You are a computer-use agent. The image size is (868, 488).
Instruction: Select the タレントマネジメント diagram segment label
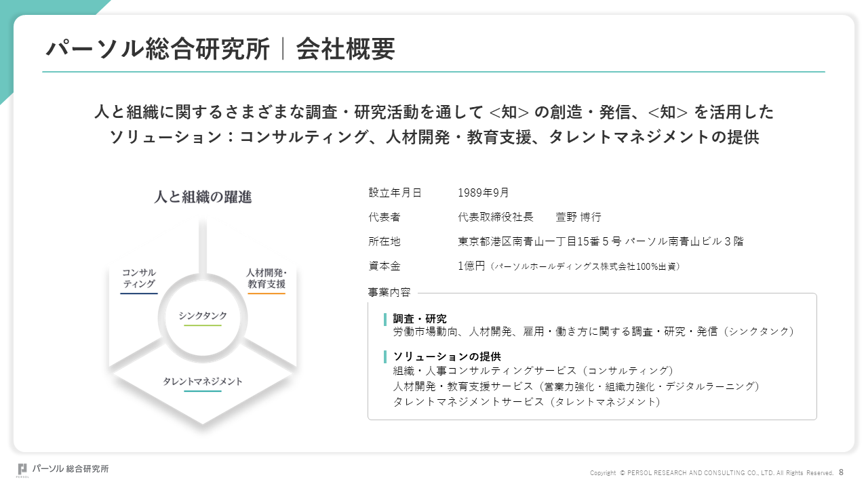coord(203,382)
